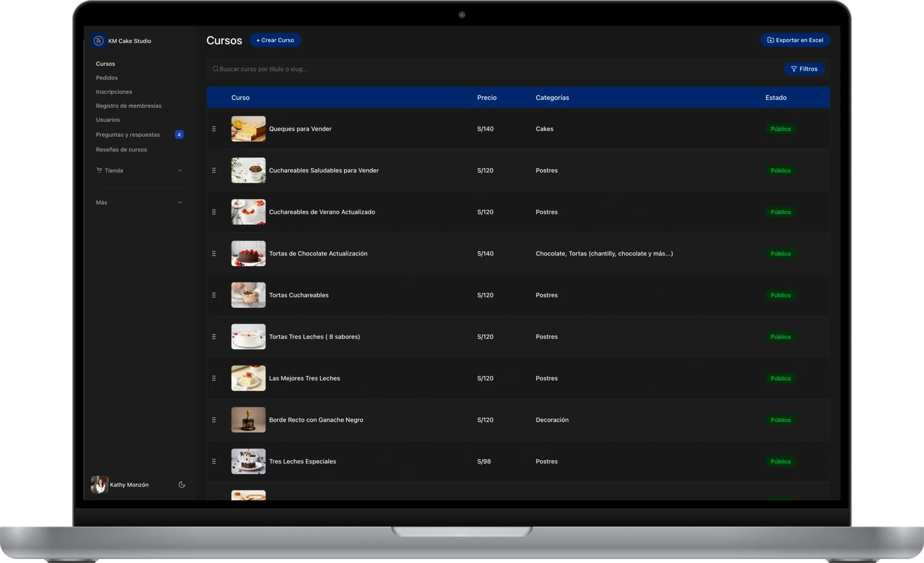
Task: Click the KM Cake Studio title
Action: 129,41
